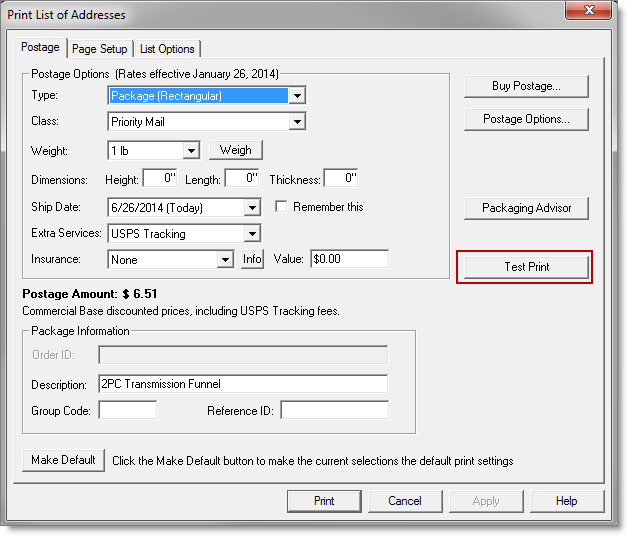The image size is (628, 536).
Task: Focus the insurance Value field
Action: point(349,260)
